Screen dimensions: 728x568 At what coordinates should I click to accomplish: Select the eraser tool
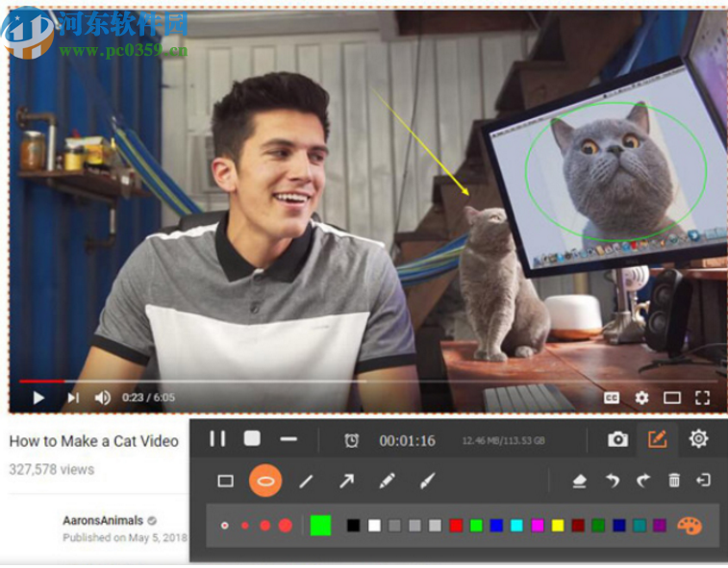(579, 482)
